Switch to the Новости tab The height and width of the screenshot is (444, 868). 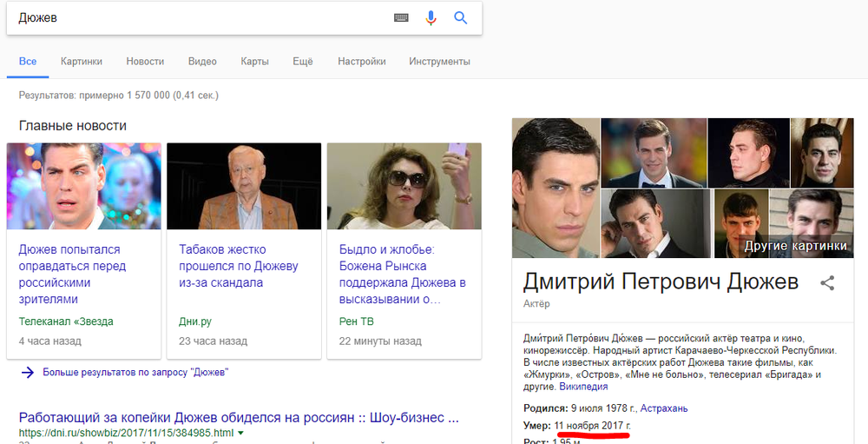point(145,62)
